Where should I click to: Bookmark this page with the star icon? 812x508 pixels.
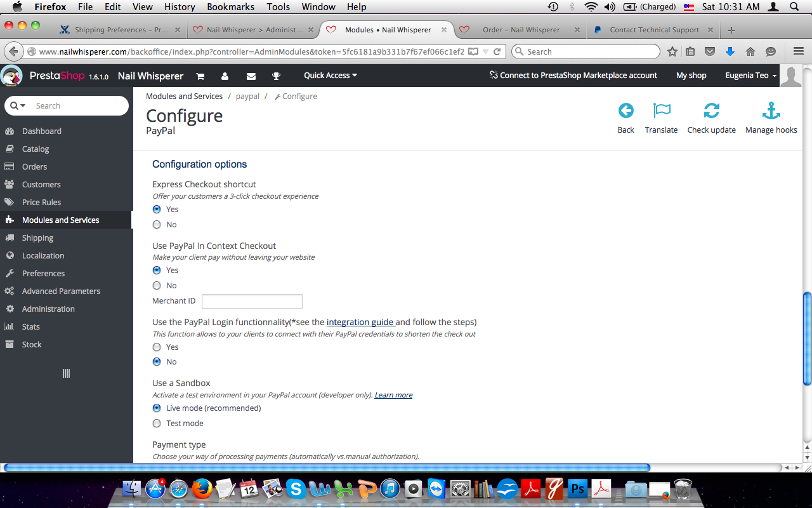(672, 51)
